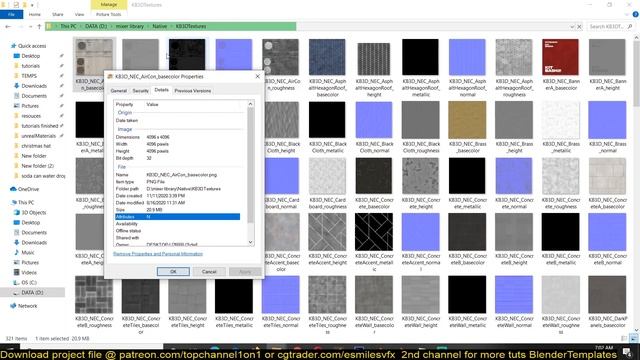Select This PC in the navigation pane
The height and width of the screenshot is (360, 640).
pyautogui.click(x=26, y=202)
